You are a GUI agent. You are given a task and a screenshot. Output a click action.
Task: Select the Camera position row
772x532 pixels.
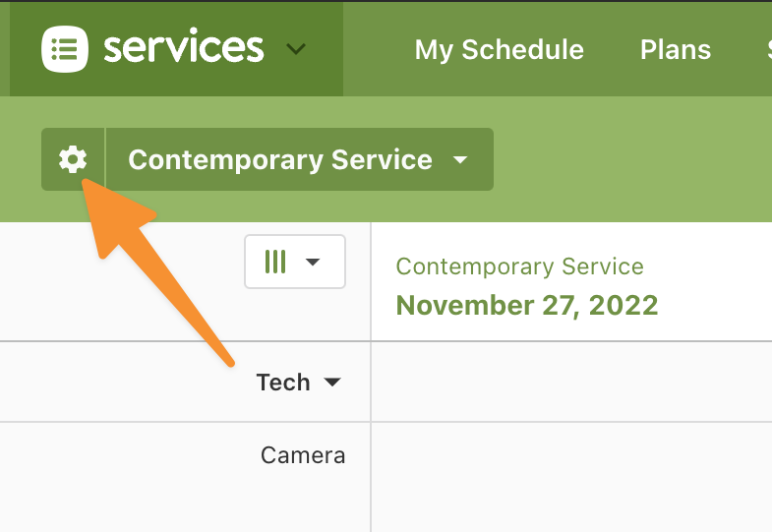pos(185,455)
